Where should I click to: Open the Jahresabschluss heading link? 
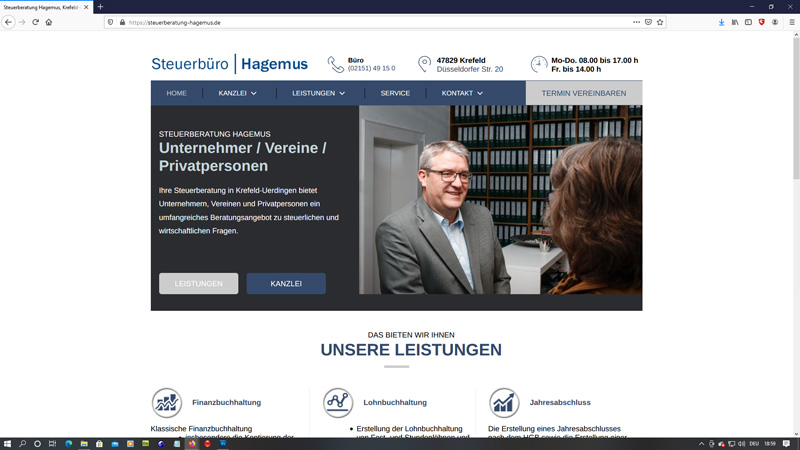(x=560, y=403)
